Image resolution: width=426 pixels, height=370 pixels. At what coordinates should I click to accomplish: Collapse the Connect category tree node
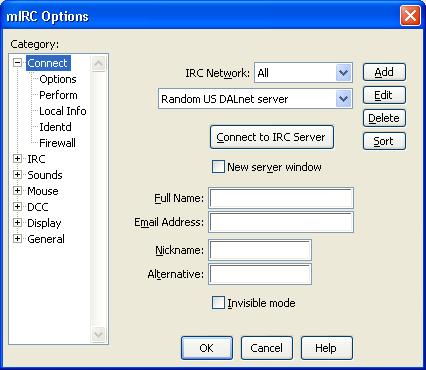point(17,63)
